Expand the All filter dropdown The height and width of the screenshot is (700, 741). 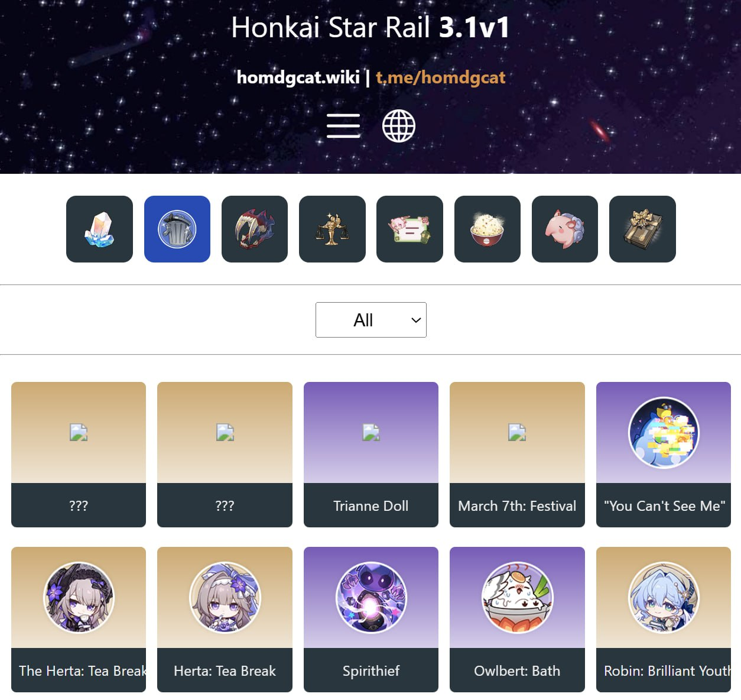(x=371, y=320)
